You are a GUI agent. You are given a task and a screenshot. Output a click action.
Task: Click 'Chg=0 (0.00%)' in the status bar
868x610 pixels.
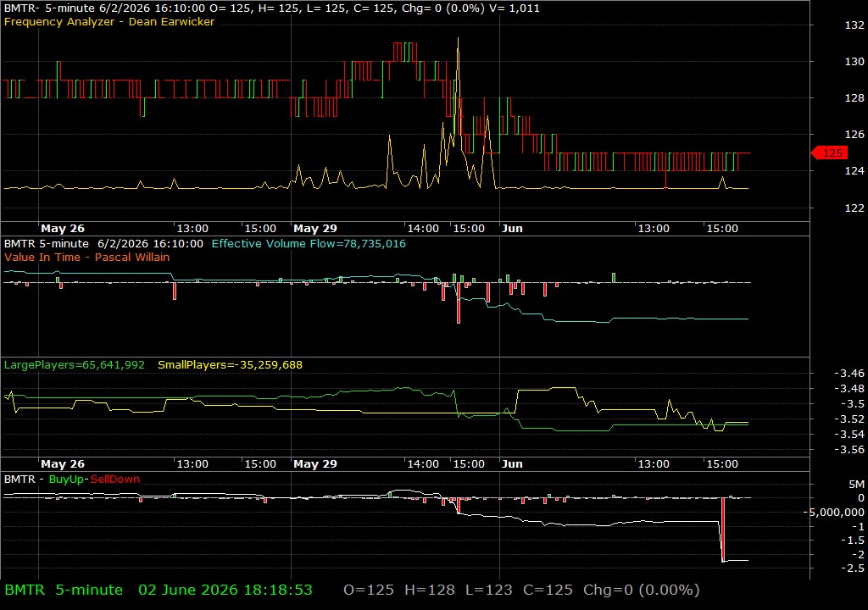click(x=641, y=590)
